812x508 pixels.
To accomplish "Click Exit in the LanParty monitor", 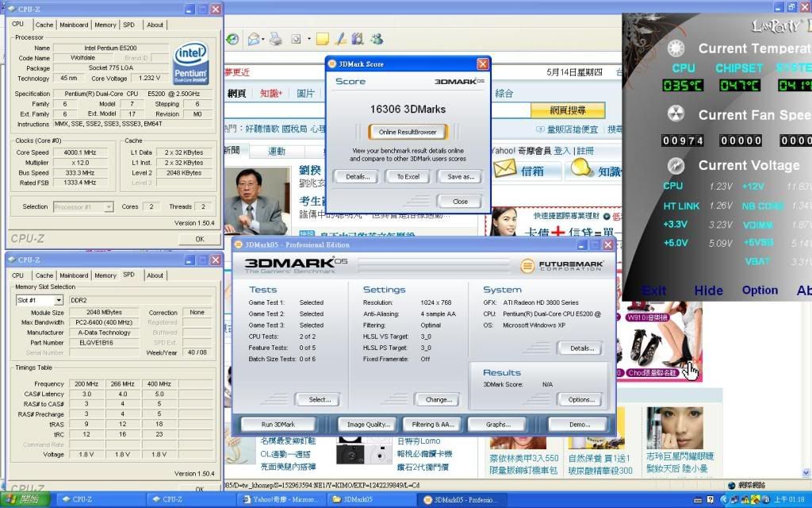I will point(654,291).
